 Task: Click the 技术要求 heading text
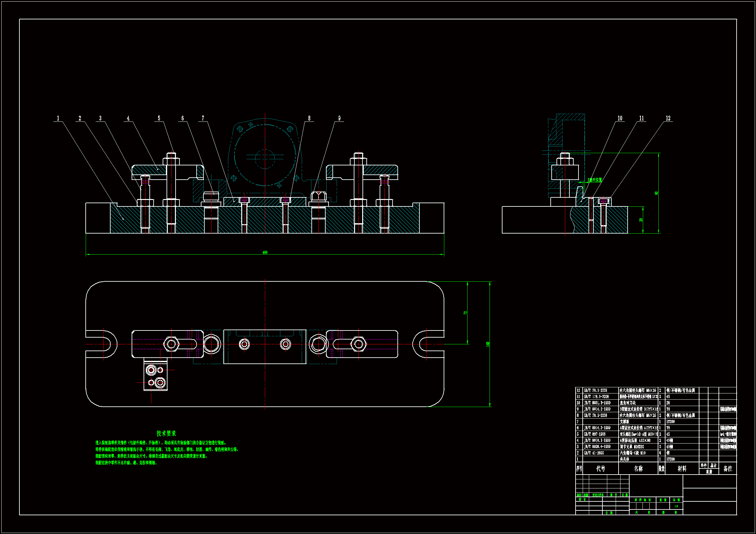(x=166, y=433)
